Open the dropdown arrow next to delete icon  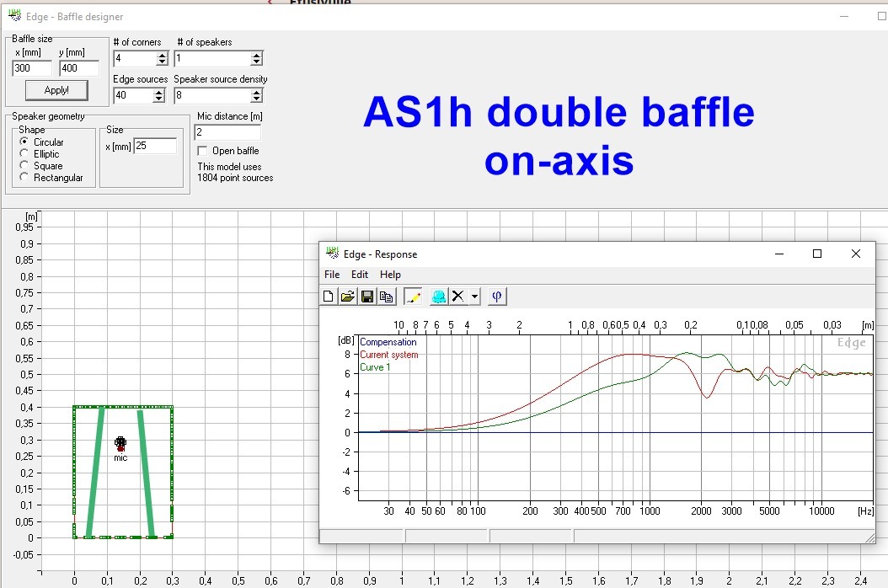click(474, 297)
